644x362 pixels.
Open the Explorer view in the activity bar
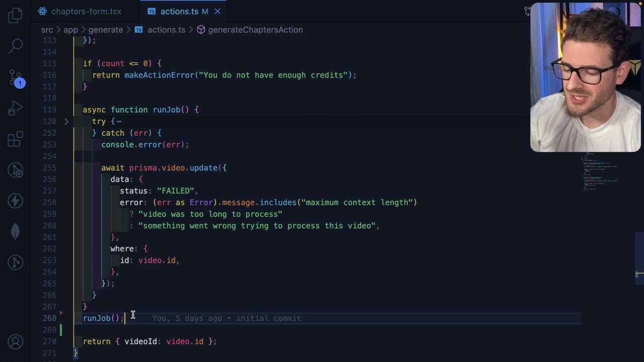(16, 15)
